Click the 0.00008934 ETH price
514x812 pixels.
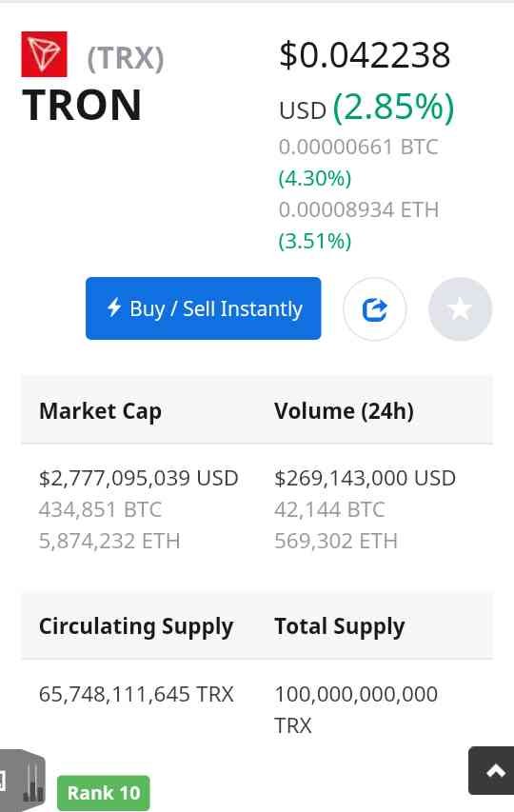(358, 209)
